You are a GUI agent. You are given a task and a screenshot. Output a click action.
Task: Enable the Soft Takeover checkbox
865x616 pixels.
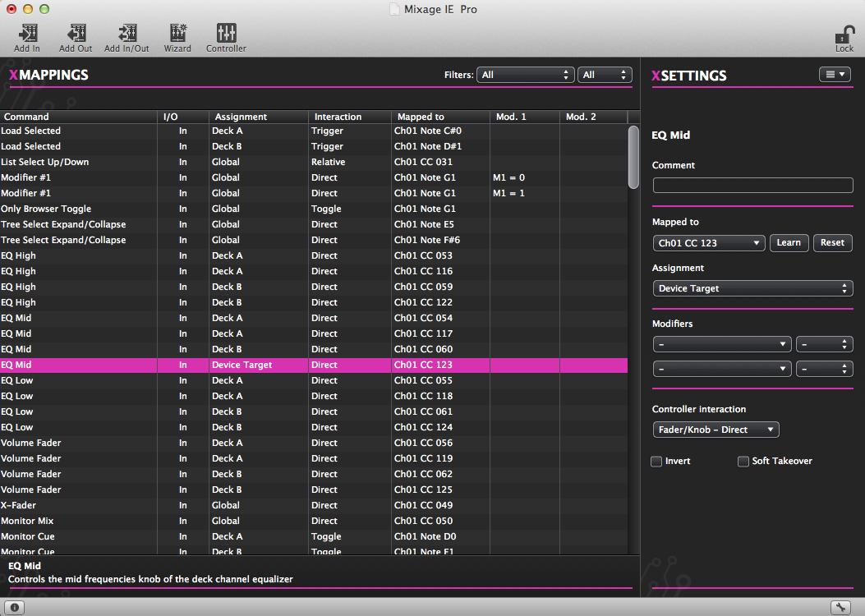click(x=743, y=462)
